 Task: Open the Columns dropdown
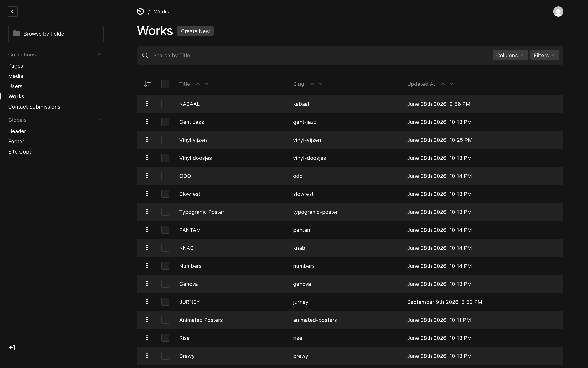510,55
